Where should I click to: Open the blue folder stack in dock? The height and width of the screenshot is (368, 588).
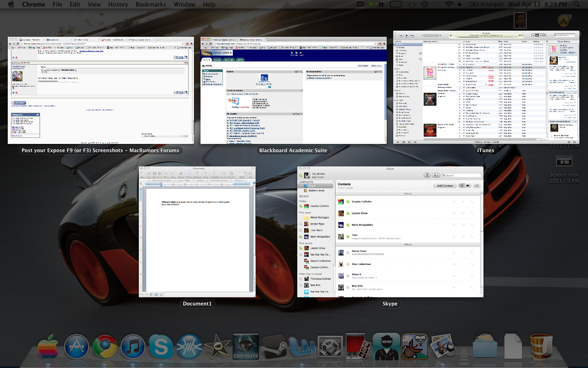(485, 347)
